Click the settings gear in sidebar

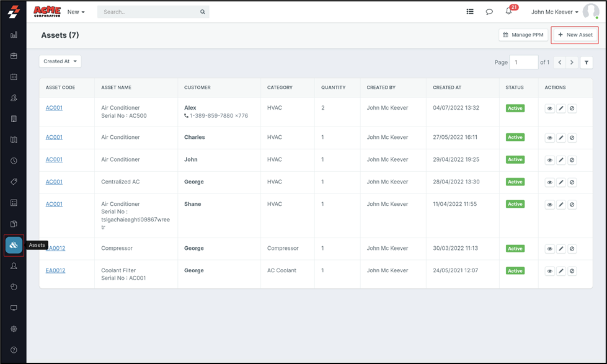(14, 329)
